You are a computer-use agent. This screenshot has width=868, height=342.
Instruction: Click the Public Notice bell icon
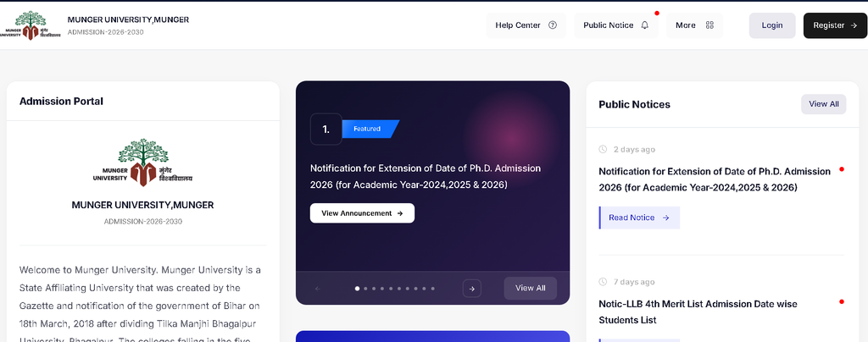click(644, 25)
